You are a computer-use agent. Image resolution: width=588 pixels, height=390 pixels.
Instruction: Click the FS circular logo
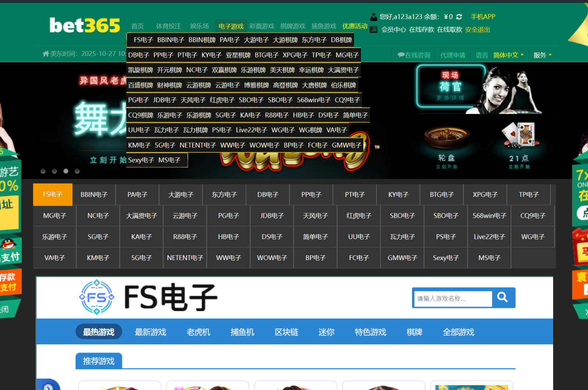coord(97,297)
